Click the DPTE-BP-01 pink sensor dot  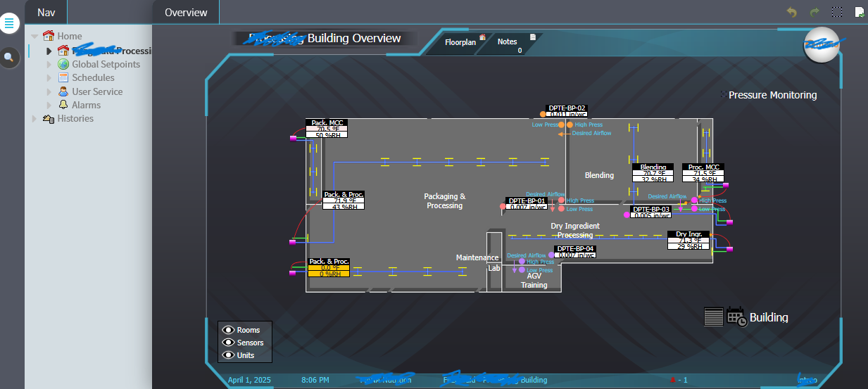click(x=503, y=207)
